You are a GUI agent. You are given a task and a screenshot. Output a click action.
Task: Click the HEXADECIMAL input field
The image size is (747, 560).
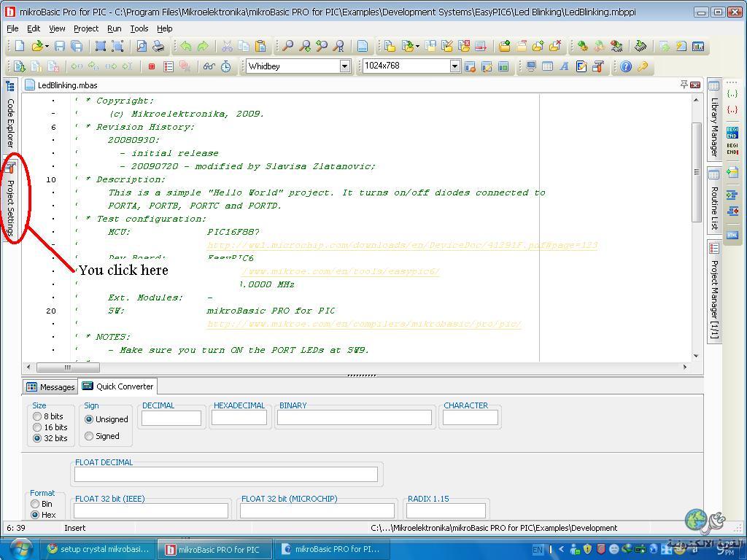239,418
